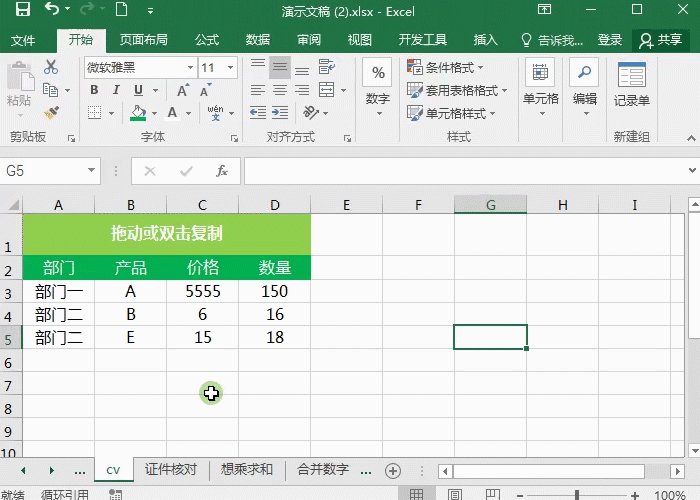Open Customize Quick Access Toolbar arrow
This screenshot has width=700, height=500.
[150, 11]
